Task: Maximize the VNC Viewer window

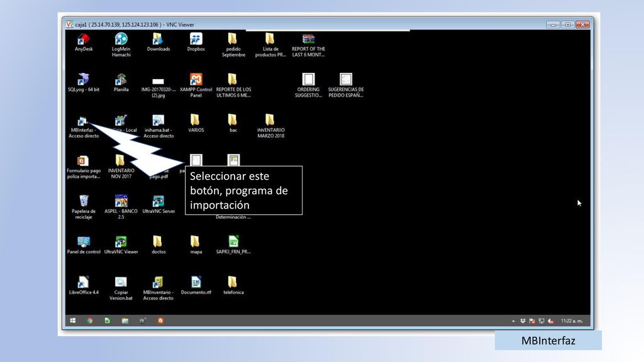Action: pyautogui.click(x=568, y=25)
